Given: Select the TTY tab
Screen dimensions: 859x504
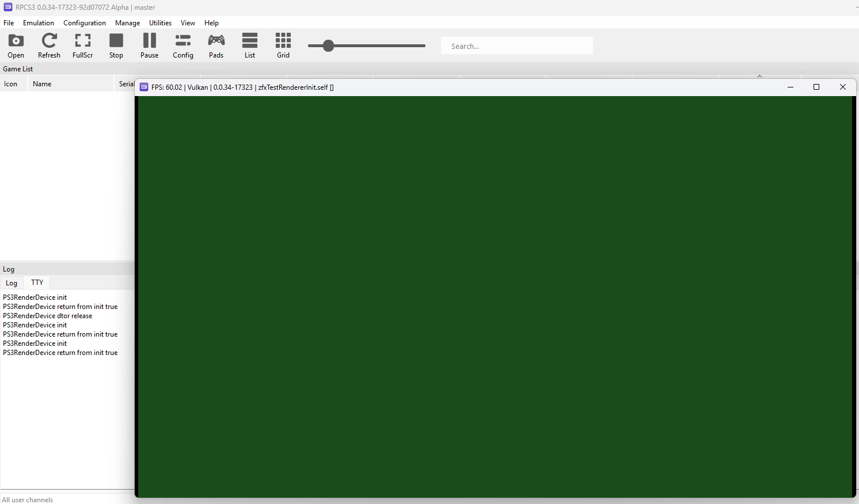Looking at the screenshot, I should (x=37, y=282).
